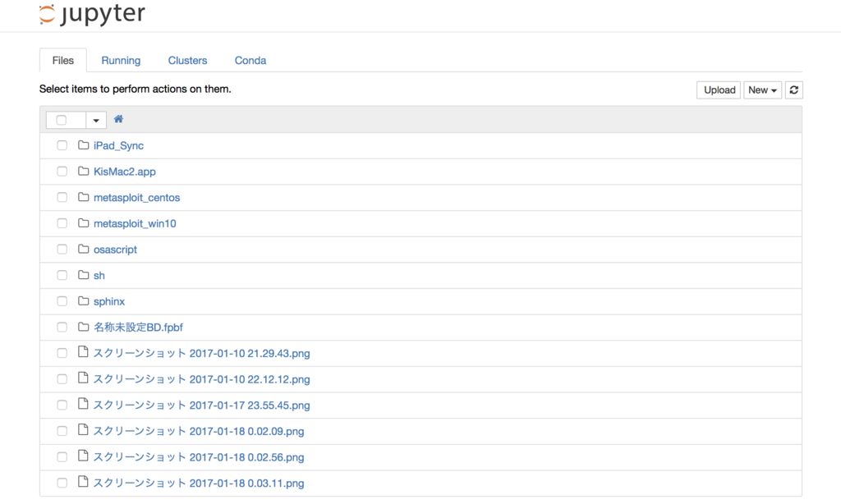Viewport: 841px width, 504px height.
Task: Open the iPad_Sync folder link
Action: (118, 146)
